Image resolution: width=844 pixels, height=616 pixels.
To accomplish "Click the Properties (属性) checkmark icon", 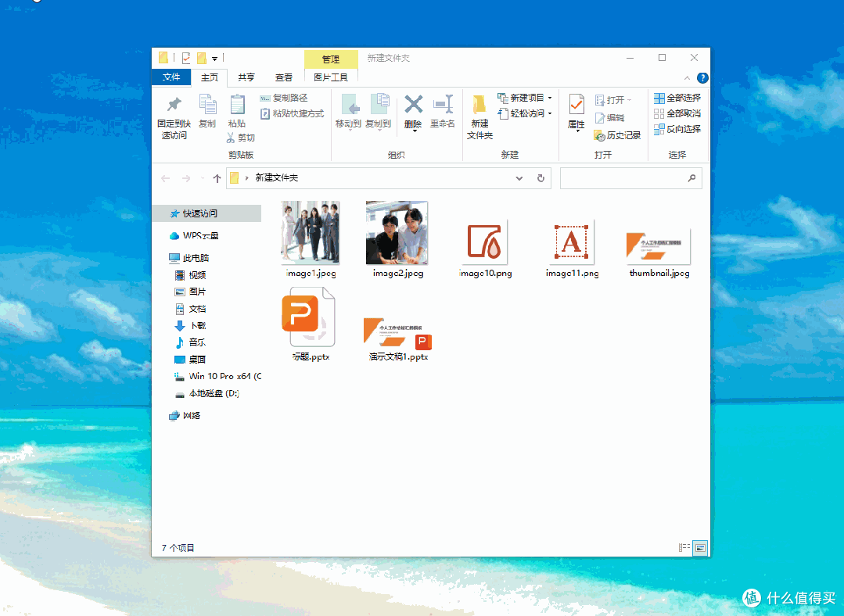I will pos(576,105).
